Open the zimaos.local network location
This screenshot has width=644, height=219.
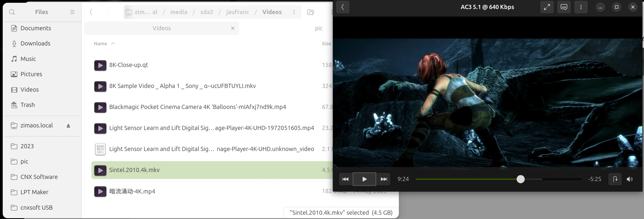(x=37, y=125)
